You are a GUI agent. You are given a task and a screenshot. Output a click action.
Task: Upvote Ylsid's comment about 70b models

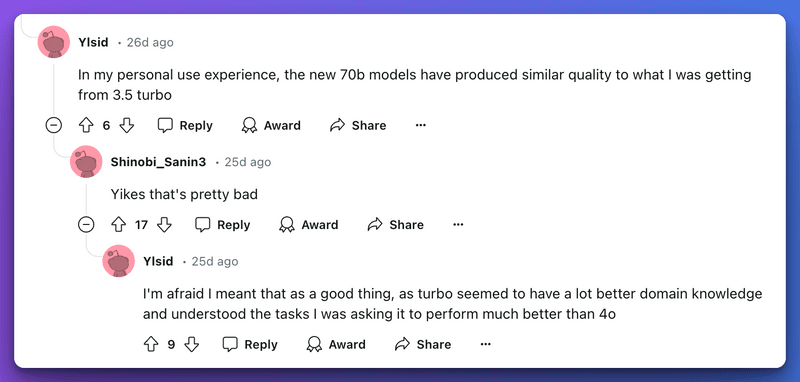85,125
